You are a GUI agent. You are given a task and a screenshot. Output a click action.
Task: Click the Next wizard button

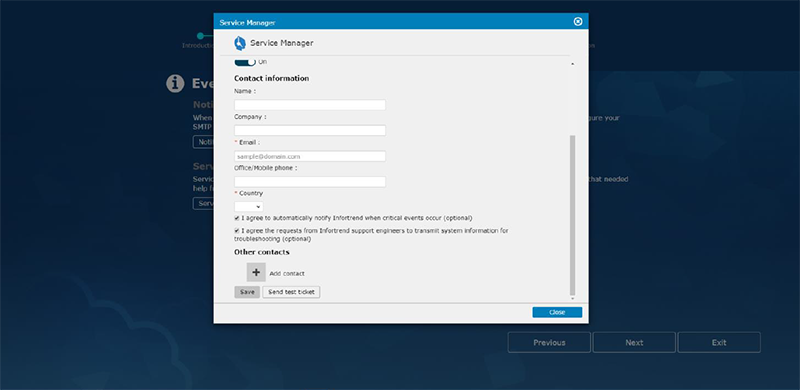[634, 343]
